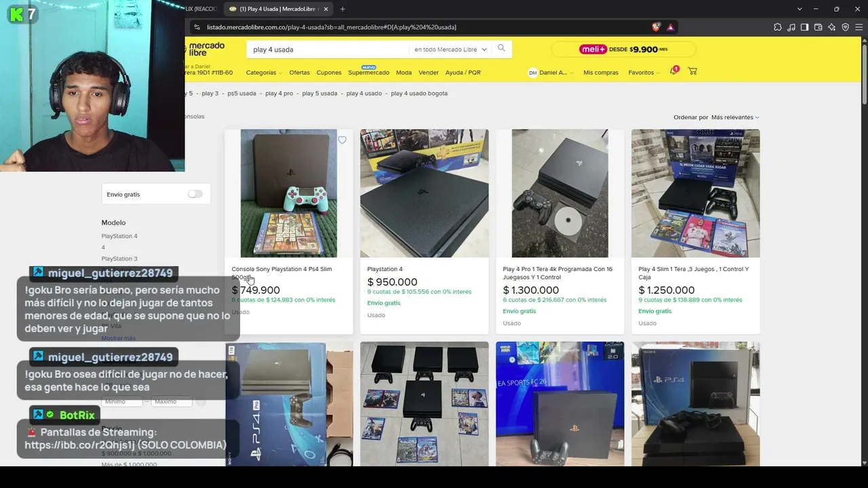Click the search magnifier button
Screen dimensions: 868x488
502,48
